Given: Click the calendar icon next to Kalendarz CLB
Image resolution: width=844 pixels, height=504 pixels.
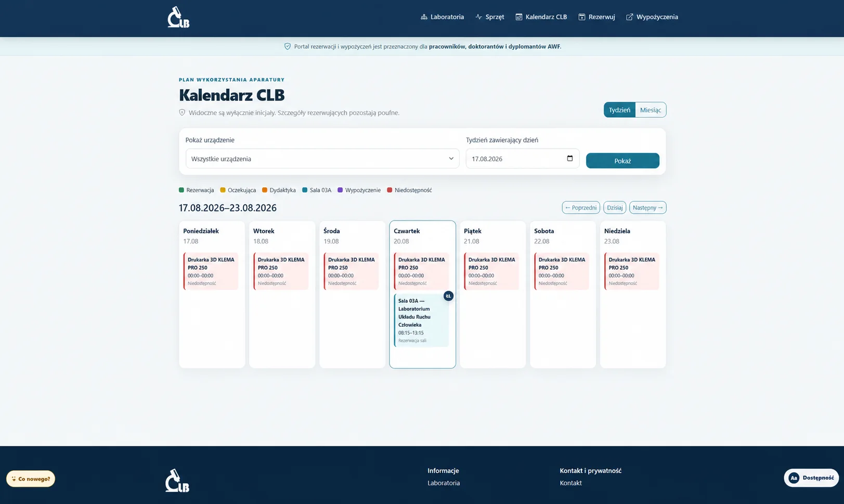Looking at the screenshot, I should pos(519,17).
